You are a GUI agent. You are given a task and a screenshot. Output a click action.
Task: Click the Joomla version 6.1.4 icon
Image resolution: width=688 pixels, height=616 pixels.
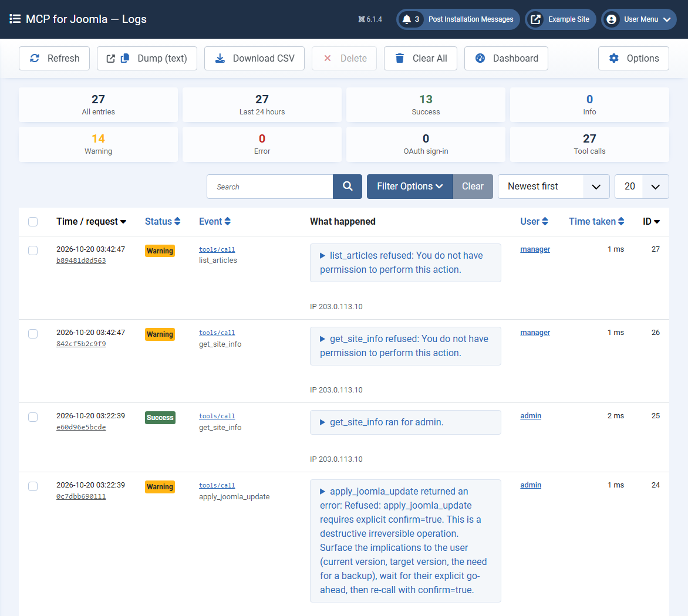(x=361, y=19)
